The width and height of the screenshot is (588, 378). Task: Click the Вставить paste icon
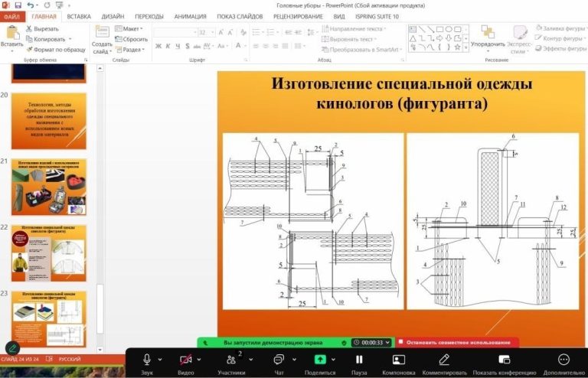(12, 33)
